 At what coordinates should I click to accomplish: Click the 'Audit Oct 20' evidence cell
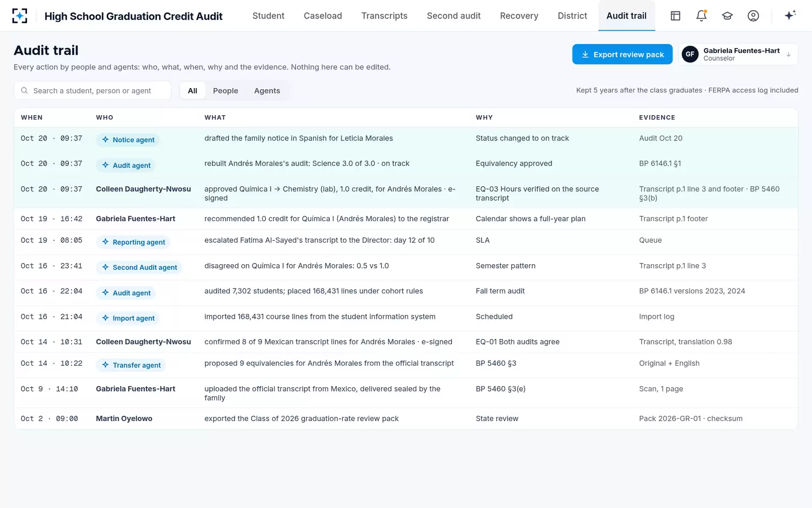point(660,138)
